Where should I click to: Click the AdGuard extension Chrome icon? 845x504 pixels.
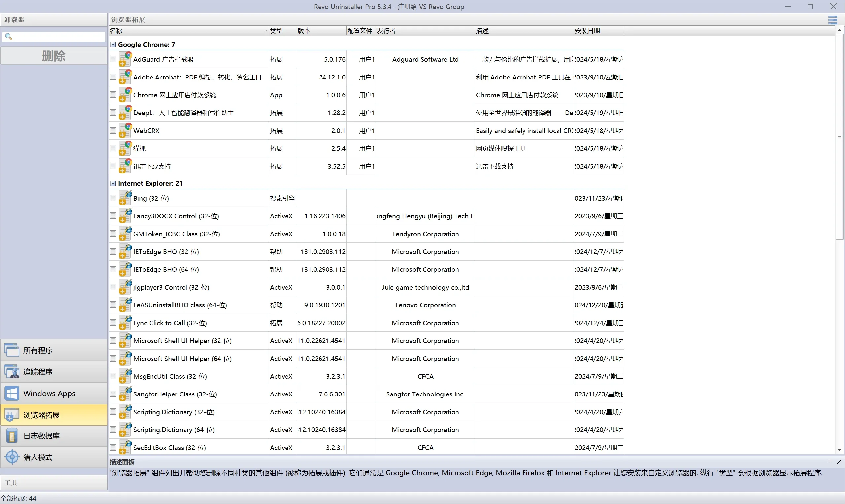coord(125,59)
